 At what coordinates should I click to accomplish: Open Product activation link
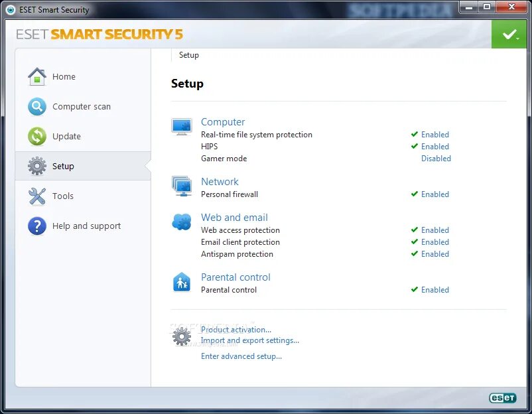tap(236, 329)
